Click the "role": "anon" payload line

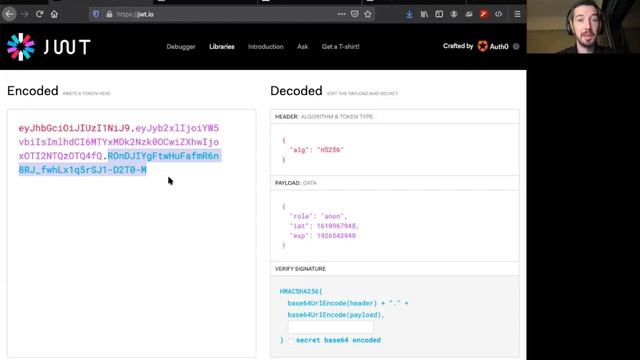(x=318, y=216)
